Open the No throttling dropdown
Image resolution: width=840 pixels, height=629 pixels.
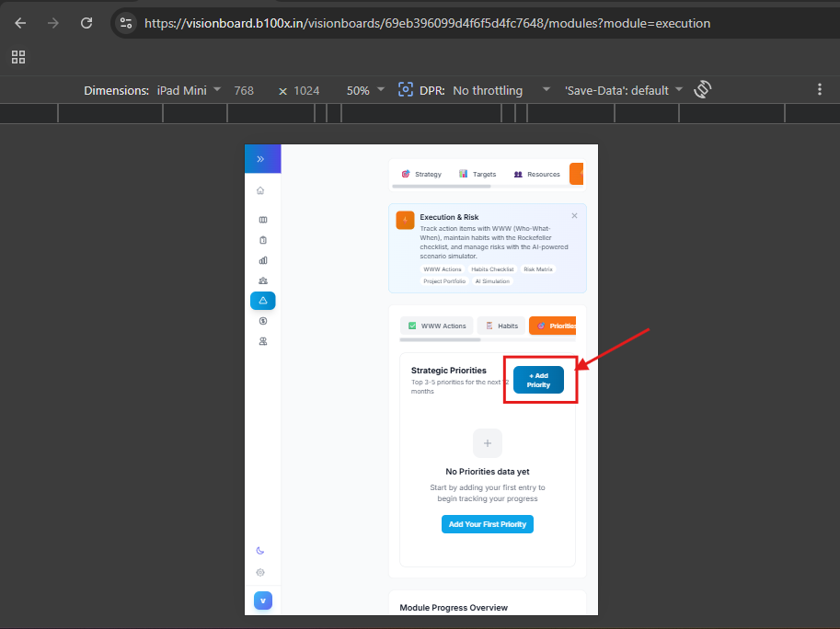pyautogui.click(x=501, y=90)
